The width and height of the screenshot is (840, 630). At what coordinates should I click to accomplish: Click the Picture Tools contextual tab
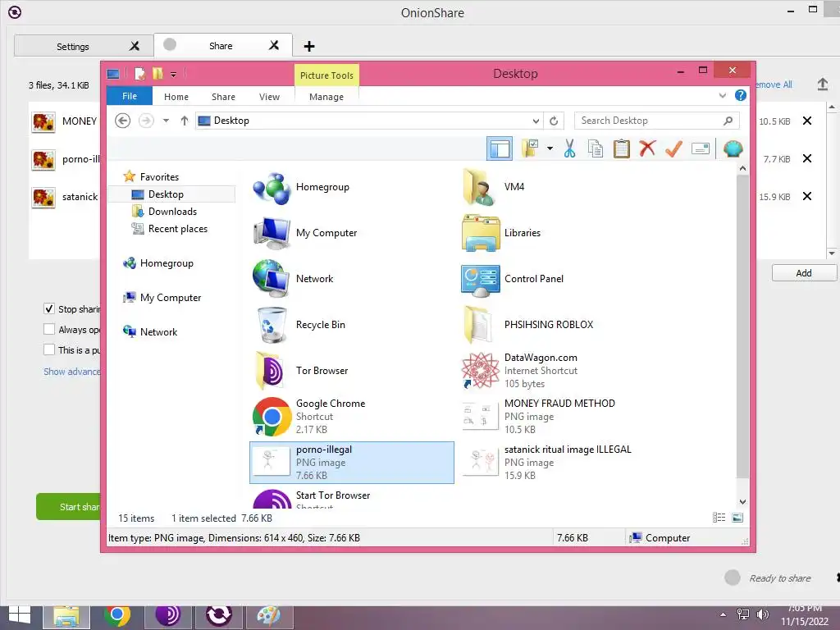[x=326, y=75]
